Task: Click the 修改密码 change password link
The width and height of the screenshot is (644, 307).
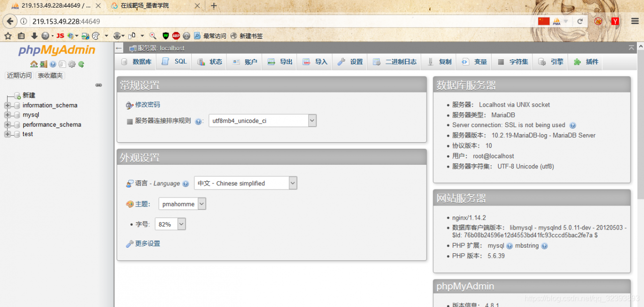Action: click(147, 105)
